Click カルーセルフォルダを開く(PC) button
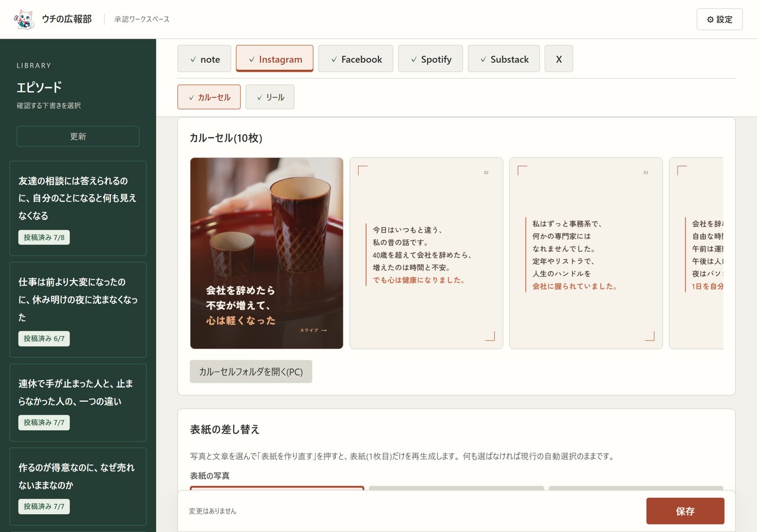757x532 pixels. click(x=251, y=371)
